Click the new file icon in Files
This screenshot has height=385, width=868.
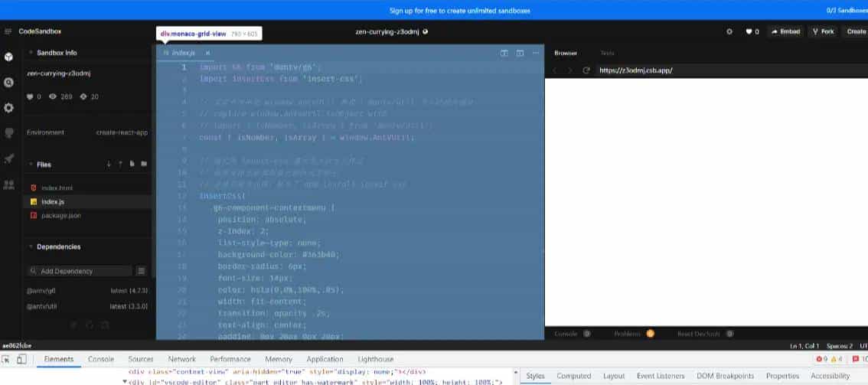point(132,164)
